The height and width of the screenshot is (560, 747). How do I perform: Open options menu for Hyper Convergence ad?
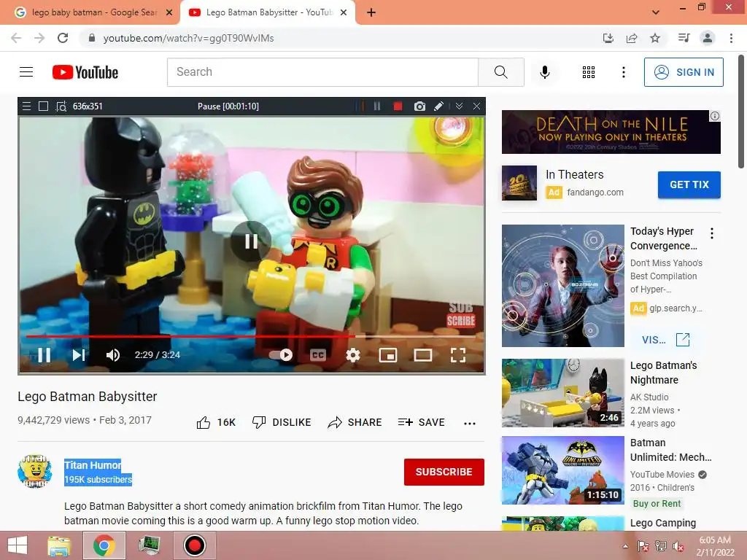click(712, 233)
